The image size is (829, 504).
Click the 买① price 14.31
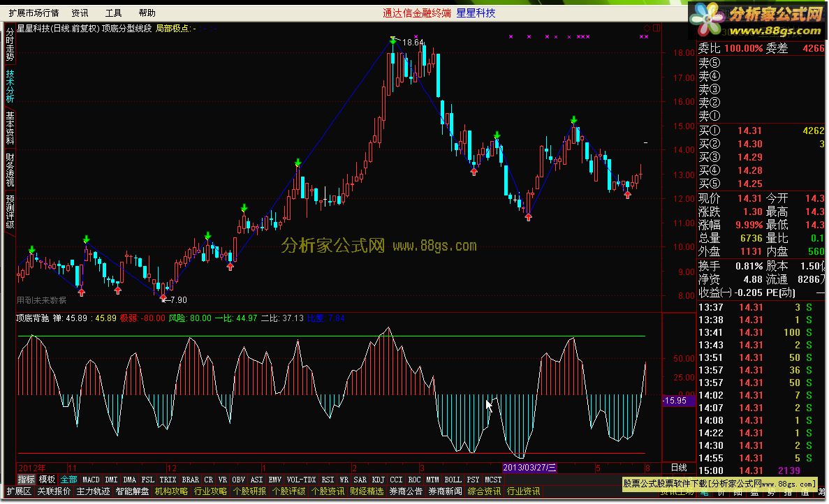[x=749, y=131]
